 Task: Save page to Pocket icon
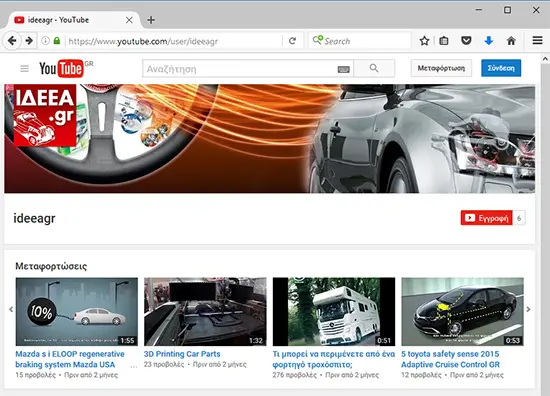(x=466, y=41)
